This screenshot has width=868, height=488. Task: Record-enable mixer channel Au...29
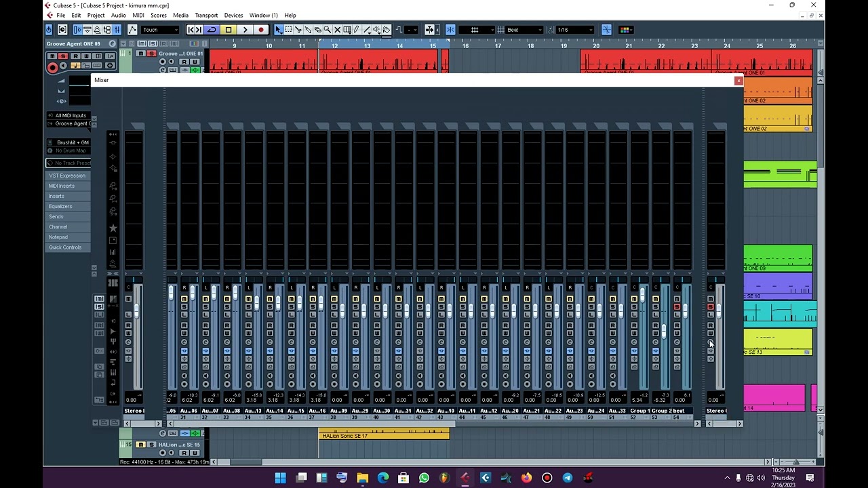356,384
